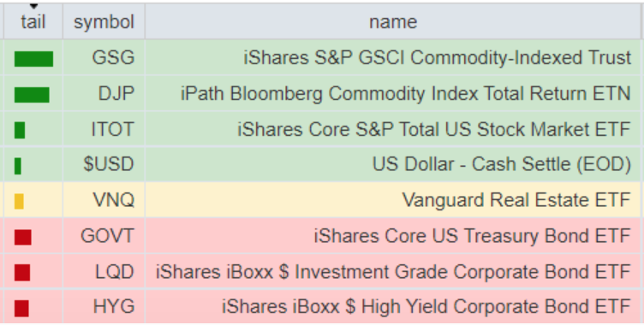644x325 pixels.
Task: Click the green tail bar for DJP
Action: [x=32, y=95]
